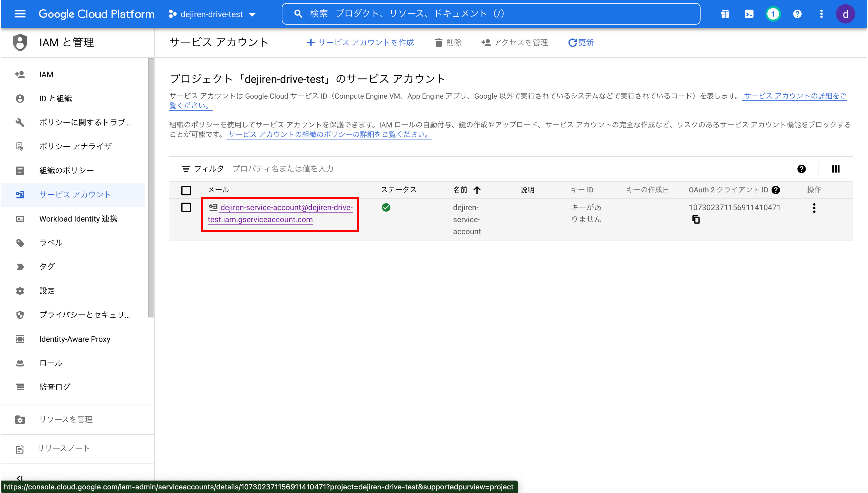868x493 pixels.
Task: Click the filter table help icon
Action: click(x=801, y=169)
